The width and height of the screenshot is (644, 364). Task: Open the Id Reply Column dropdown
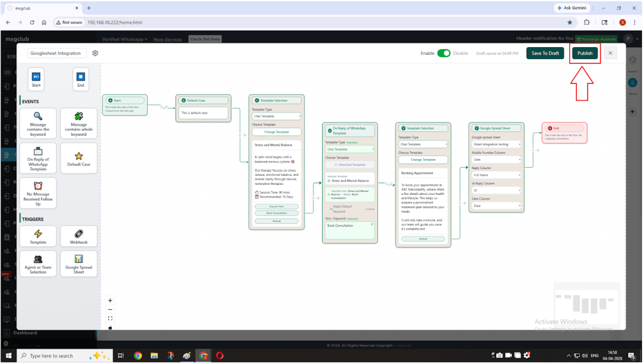tap(496, 190)
